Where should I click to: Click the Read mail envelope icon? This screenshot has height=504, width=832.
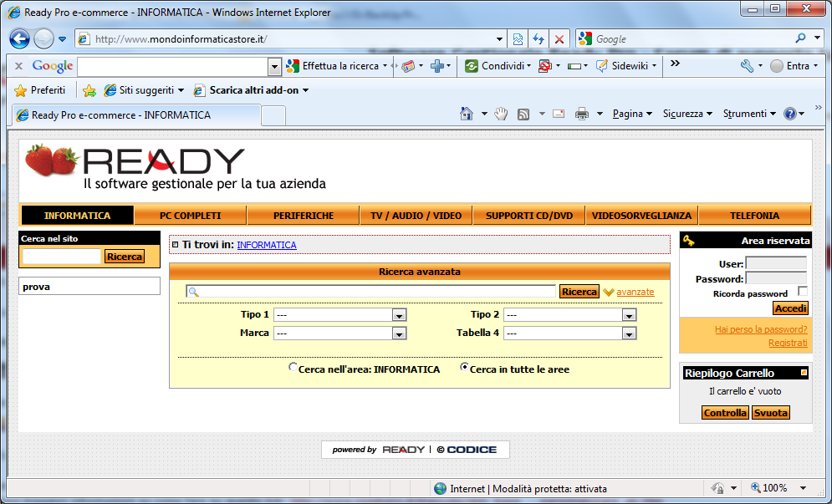tap(559, 114)
